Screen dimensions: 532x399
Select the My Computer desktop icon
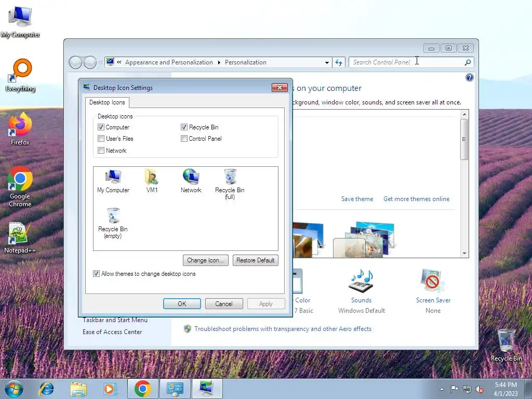20,22
